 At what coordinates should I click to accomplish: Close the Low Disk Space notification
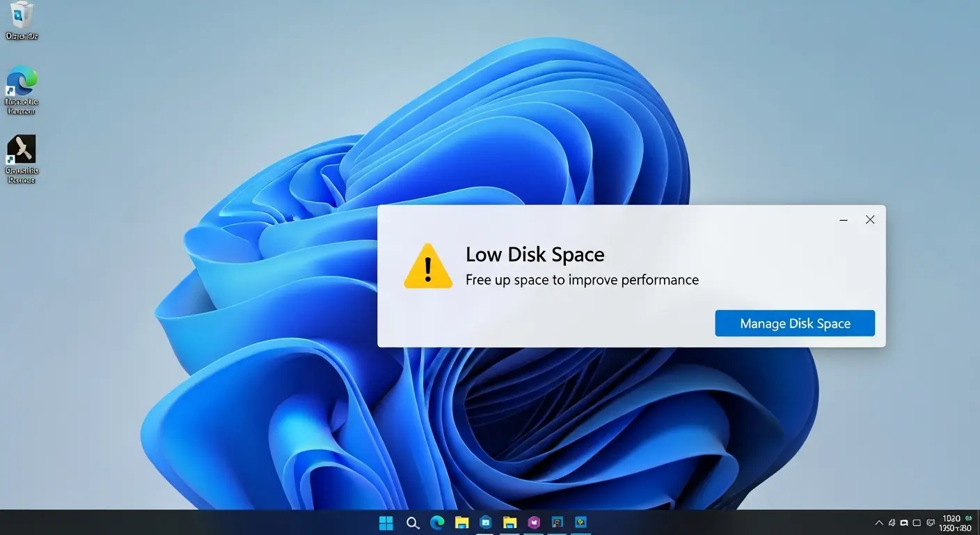870,219
